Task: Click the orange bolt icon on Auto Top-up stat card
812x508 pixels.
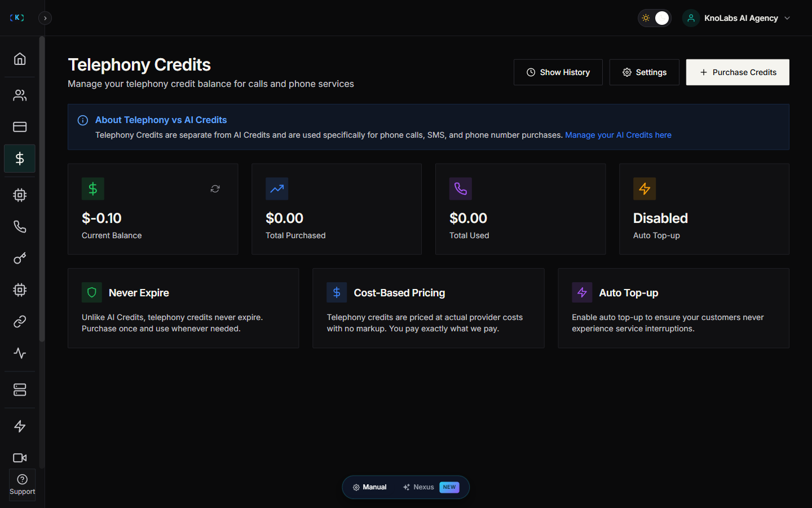Action: pos(645,189)
